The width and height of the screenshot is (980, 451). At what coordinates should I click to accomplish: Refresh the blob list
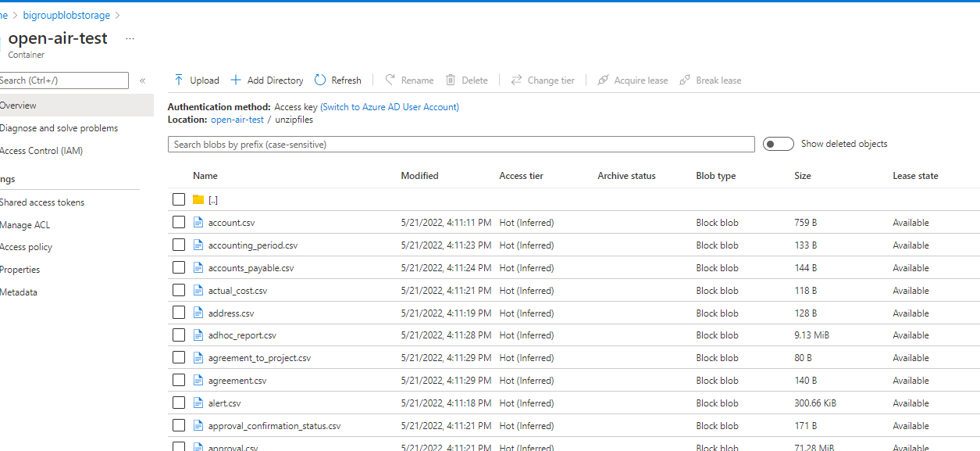338,81
